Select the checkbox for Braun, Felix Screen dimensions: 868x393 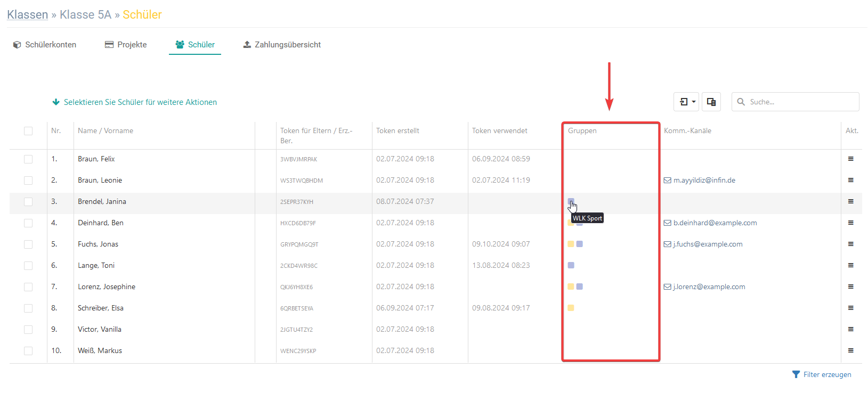[x=28, y=159]
